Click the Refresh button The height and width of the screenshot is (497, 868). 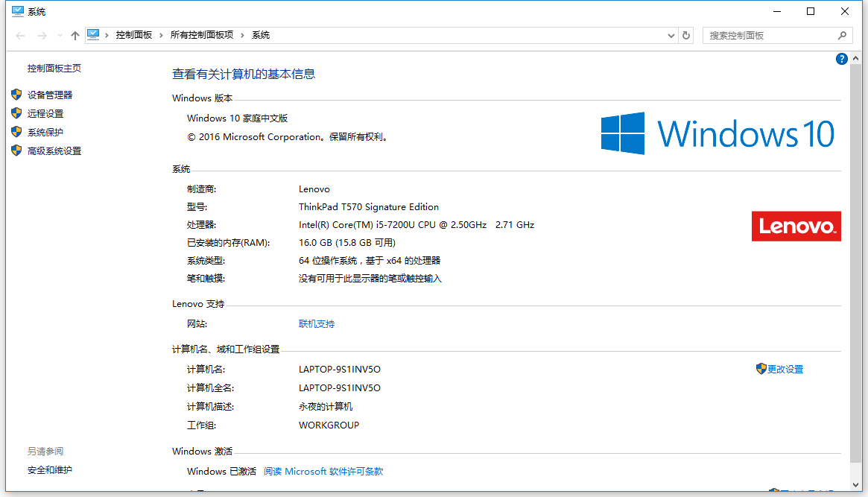click(686, 36)
